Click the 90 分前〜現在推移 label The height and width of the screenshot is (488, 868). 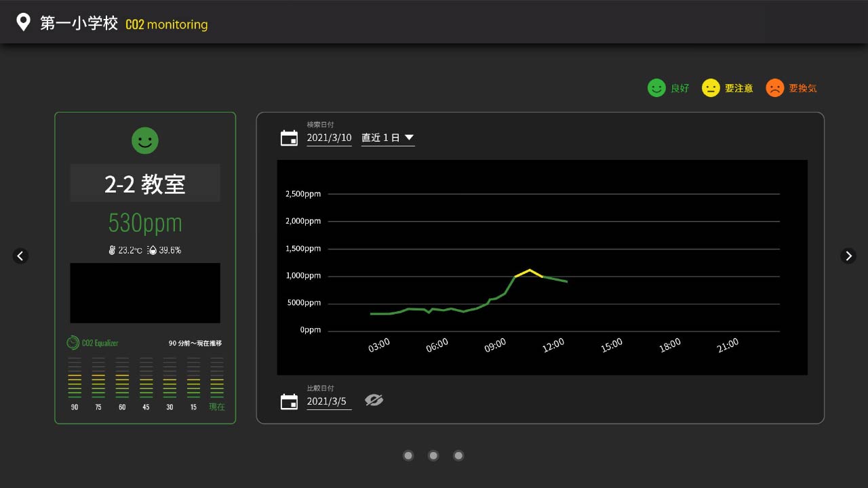pyautogui.click(x=195, y=344)
